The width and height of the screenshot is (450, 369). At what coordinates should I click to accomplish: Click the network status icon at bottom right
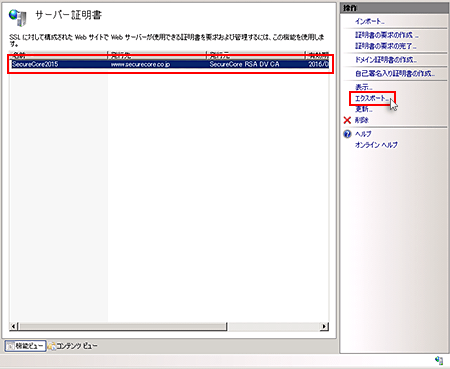[439, 360]
